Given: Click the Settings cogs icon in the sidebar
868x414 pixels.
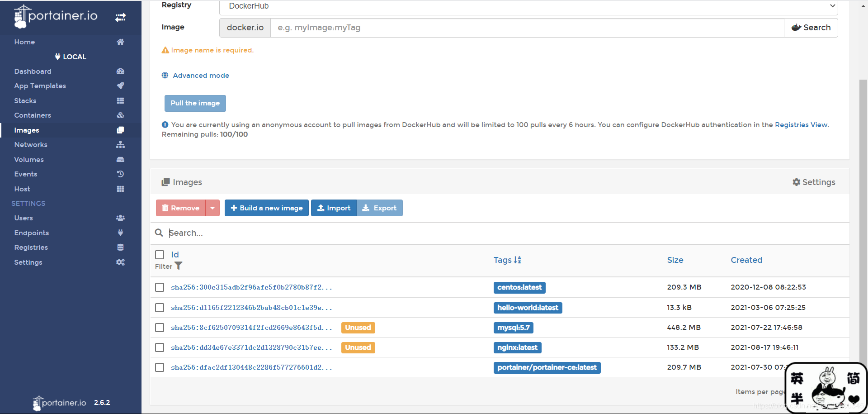Looking at the screenshot, I should coord(120,262).
